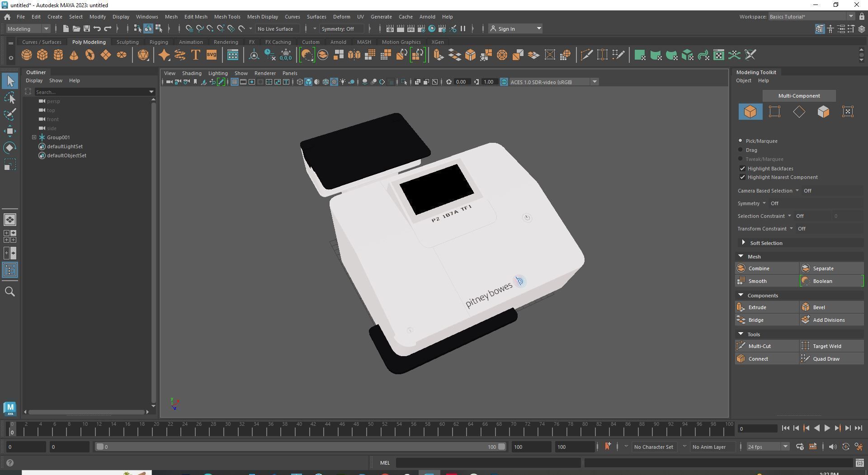868x475 pixels.
Task: Switch to the Sculpting shelf tab
Action: pyautogui.click(x=127, y=42)
